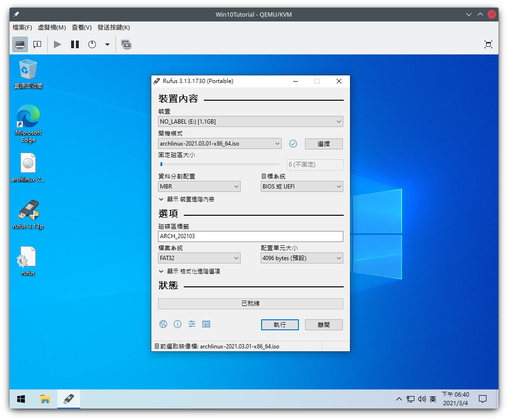Open volume tray icon
The width and height of the screenshot is (508, 420).
(422, 399)
